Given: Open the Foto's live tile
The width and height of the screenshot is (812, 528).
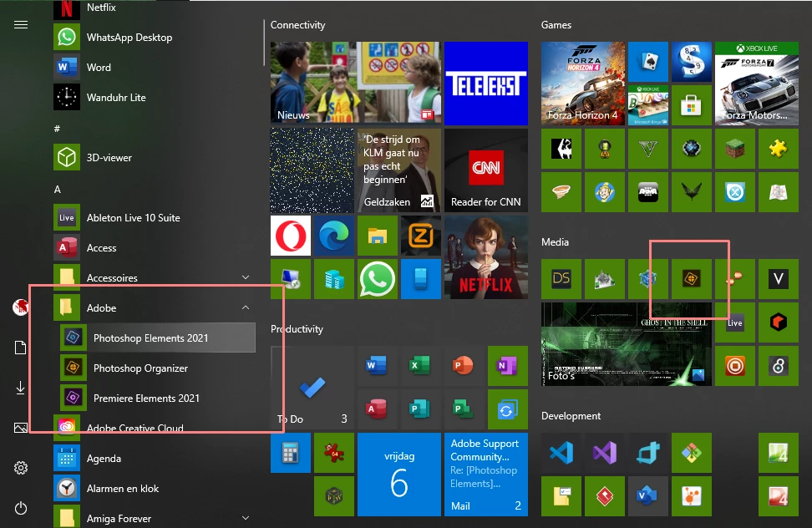Looking at the screenshot, I should [x=627, y=344].
